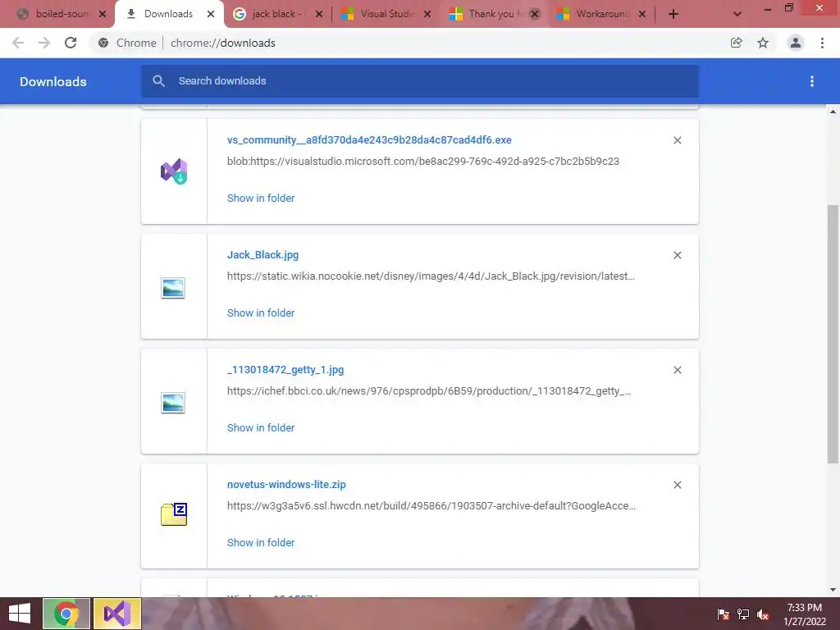Close the Workaround tab
The width and height of the screenshot is (840, 630).
(x=642, y=15)
